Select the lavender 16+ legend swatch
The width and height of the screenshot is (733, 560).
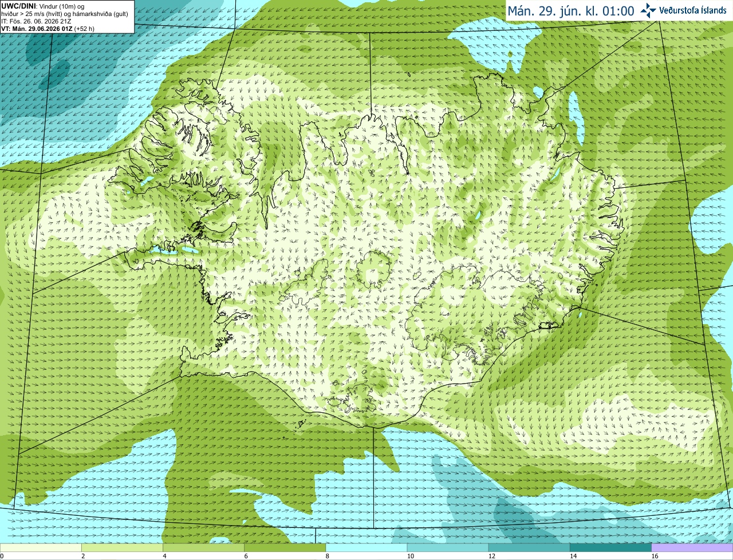coord(692,548)
